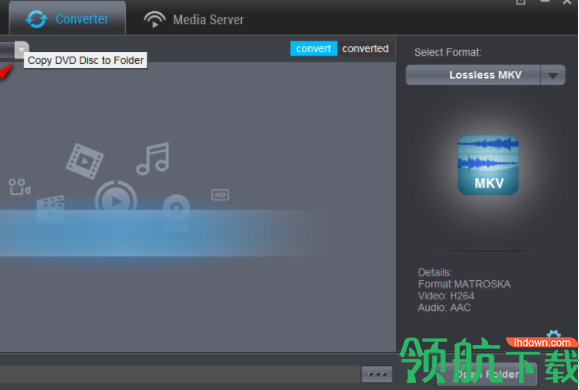Image resolution: width=579 pixels, height=390 pixels.
Task: Click the camcorder icon in drop area
Action: coord(20,187)
